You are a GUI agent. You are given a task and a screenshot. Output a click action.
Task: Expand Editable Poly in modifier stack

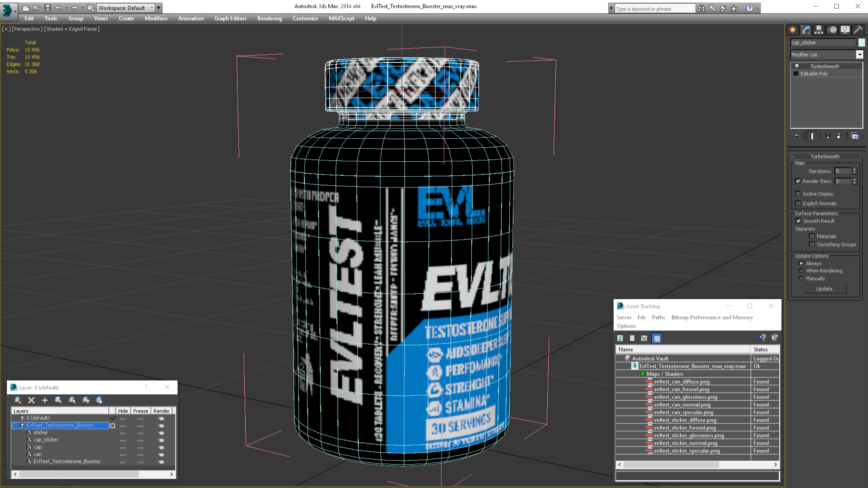pyautogui.click(x=796, y=74)
